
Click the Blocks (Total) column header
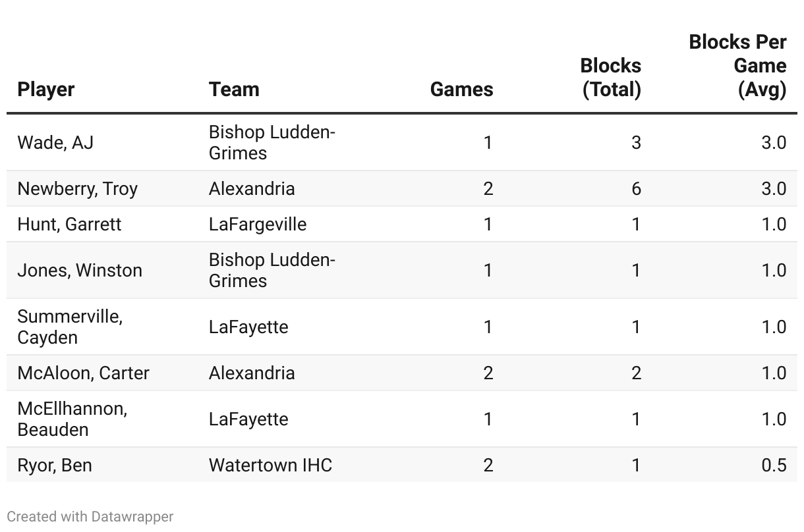point(611,78)
